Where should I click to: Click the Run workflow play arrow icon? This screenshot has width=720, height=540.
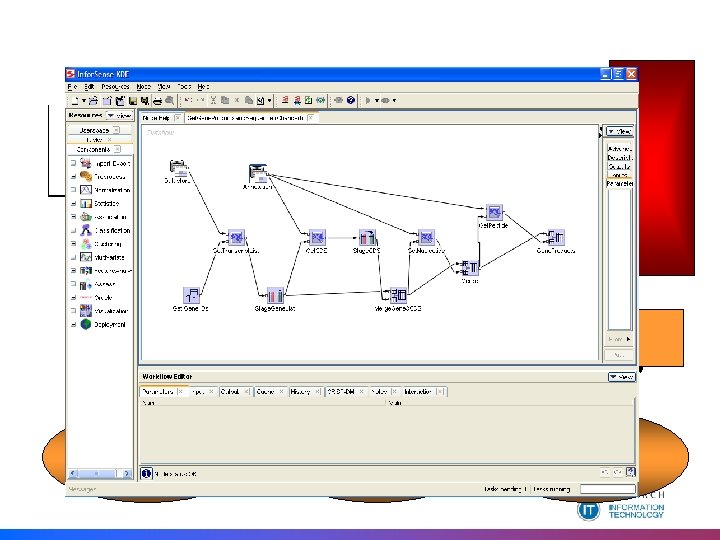point(368,100)
